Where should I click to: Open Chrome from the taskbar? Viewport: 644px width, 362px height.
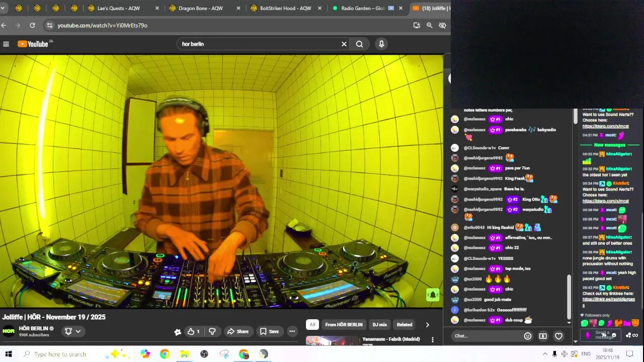click(165, 354)
